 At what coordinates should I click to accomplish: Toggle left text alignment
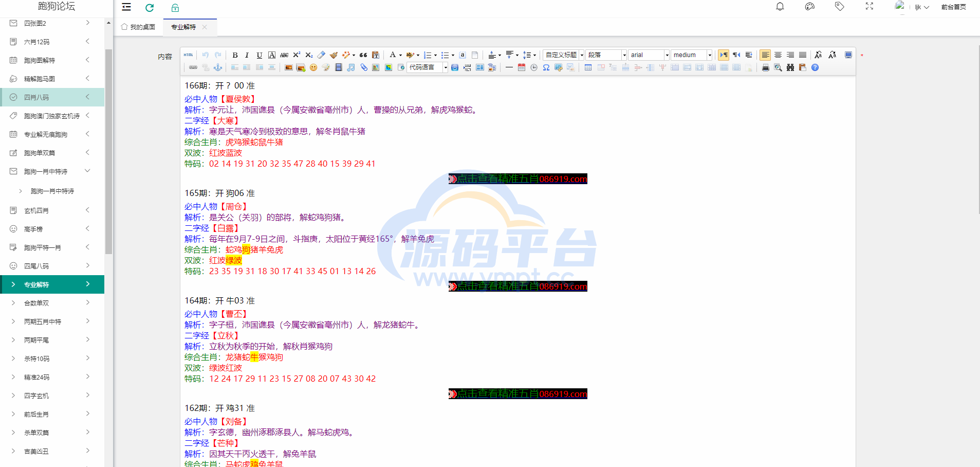766,55
